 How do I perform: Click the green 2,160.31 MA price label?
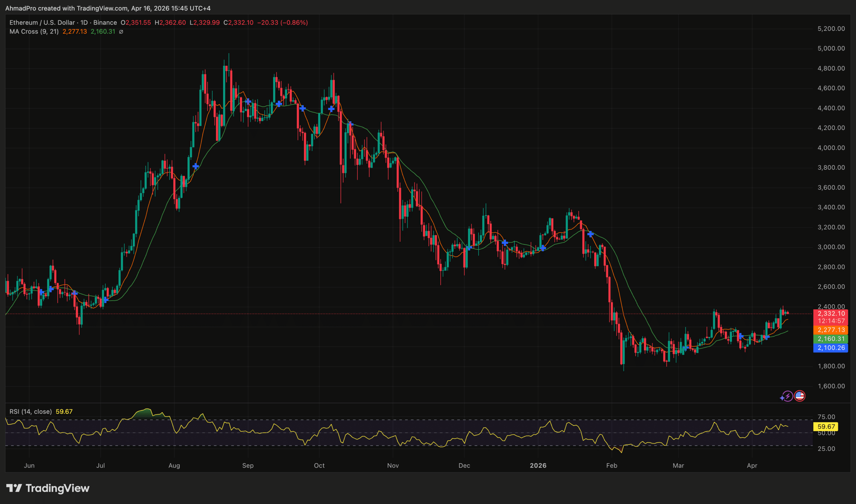(831, 339)
